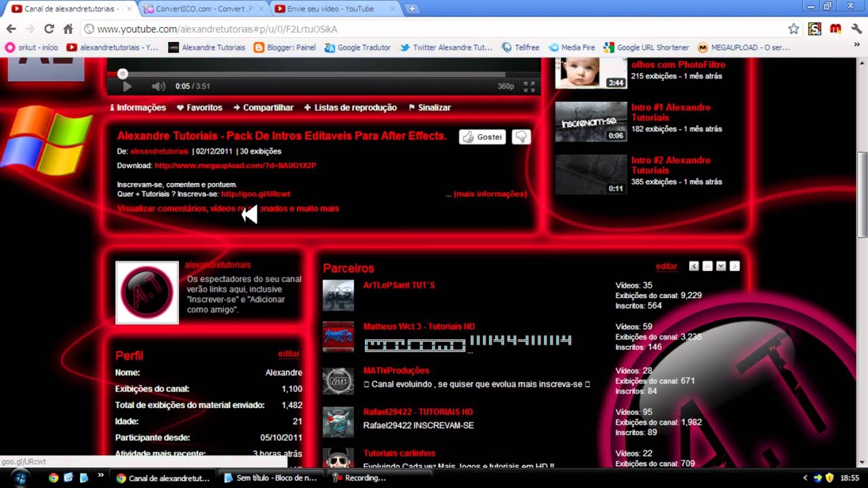Click the 'Intro #2 Alexandre Tutoriais' title link
This screenshot has width=868, height=488.
tap(671, 165)
